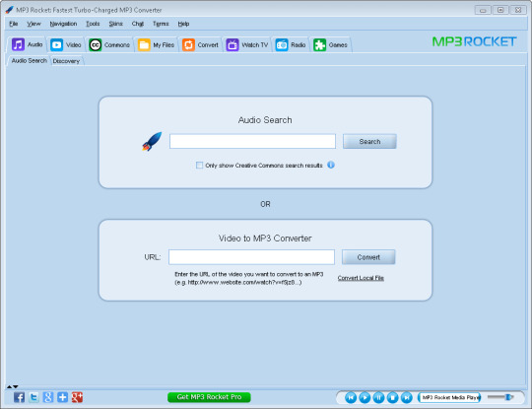The height and width of the screenshot is (409, 532).
Task: Open the Commons section icon
Action: 96,44
